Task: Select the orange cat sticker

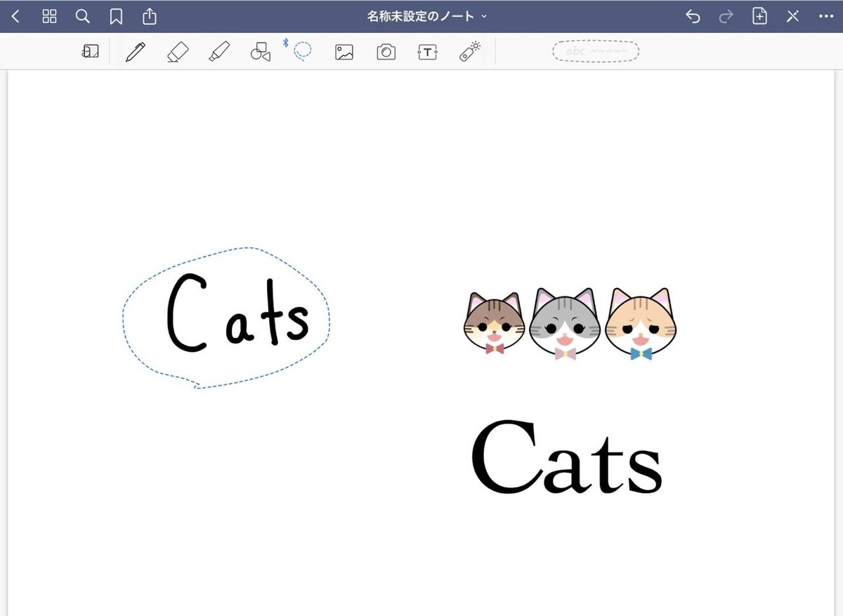Action: (x=641, y=324)
